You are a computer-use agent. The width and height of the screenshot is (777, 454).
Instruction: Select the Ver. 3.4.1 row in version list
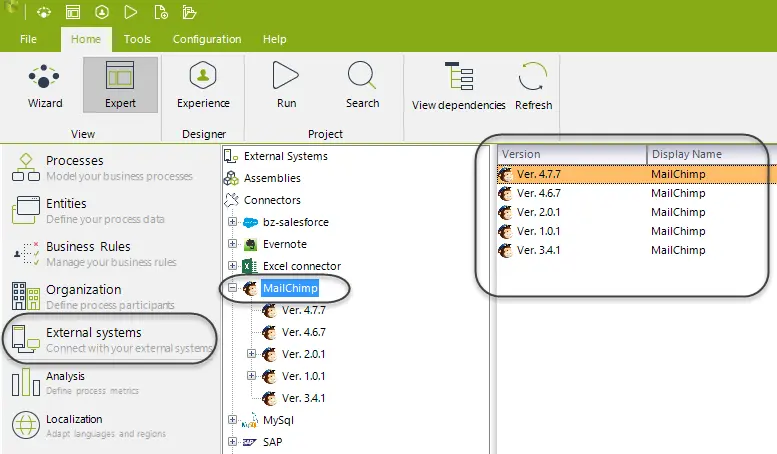point(637,250)
